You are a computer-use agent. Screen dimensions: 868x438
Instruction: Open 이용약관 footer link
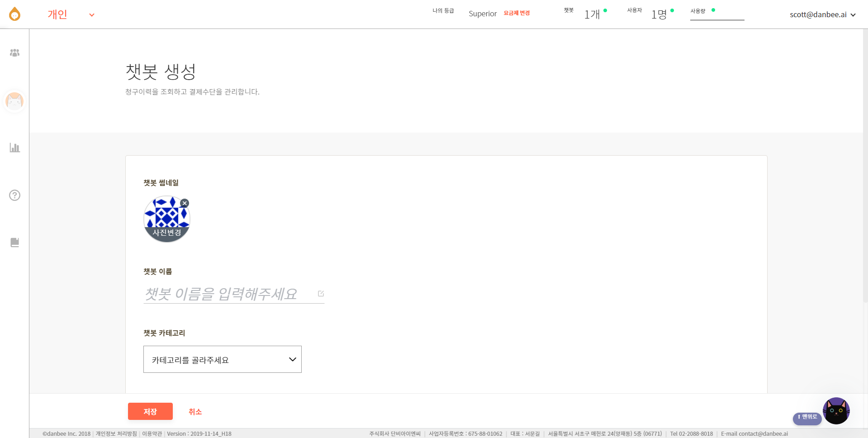152,433
